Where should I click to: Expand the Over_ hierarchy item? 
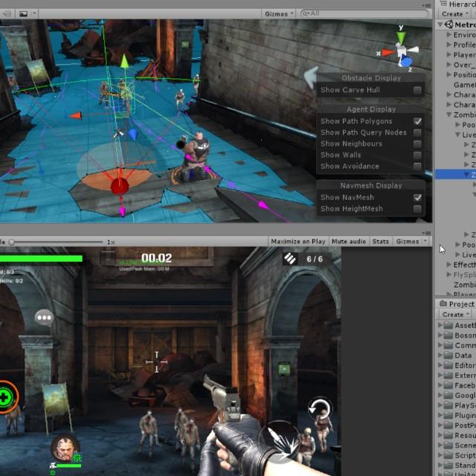(449, 65)
